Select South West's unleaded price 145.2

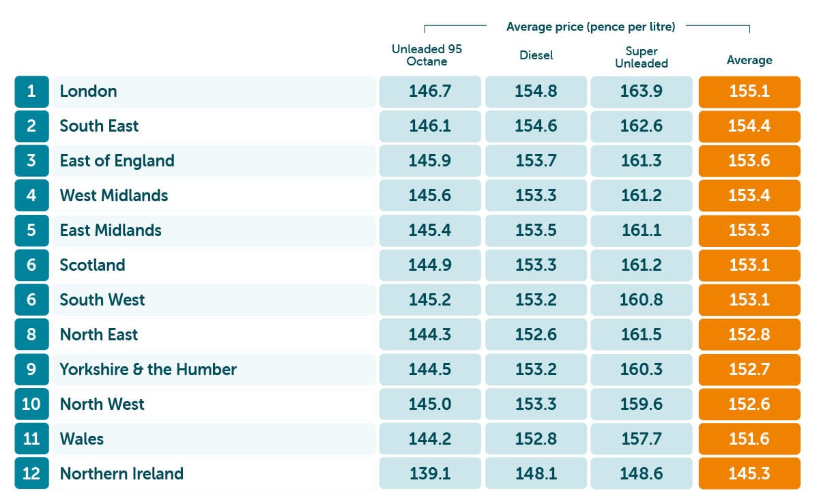[430, 300]
